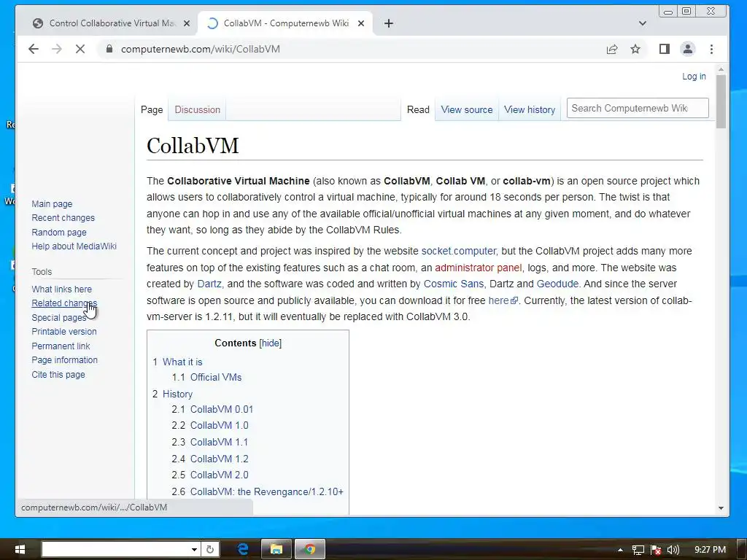Go back using the browser back arrow
The image size is (747, 560).
(34, 49)
